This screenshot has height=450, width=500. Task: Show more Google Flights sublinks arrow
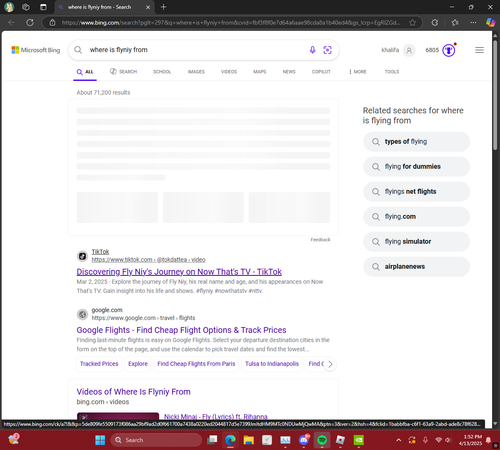330,364
